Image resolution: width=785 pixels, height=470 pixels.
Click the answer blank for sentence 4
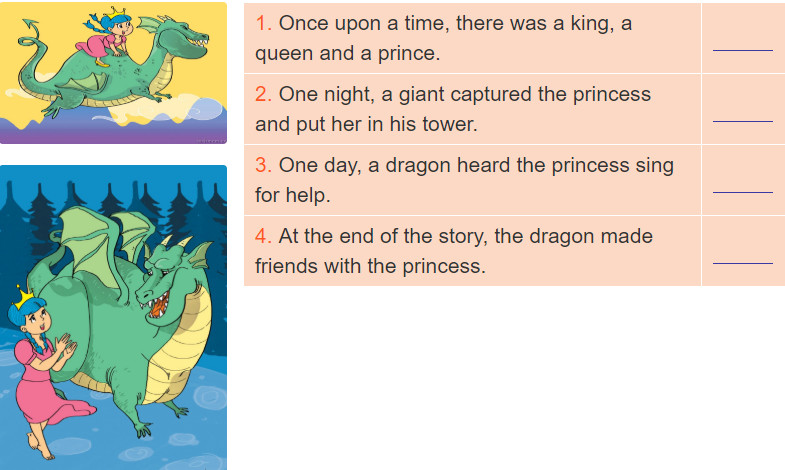tap(742, 263)
